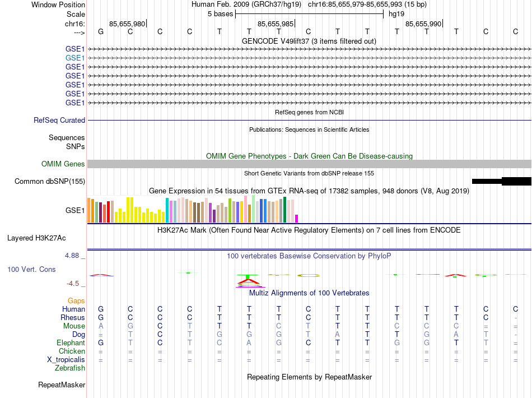532x398 pixels.
Task: Click position marker 85,655,980
Action: [x=127, y=24]
